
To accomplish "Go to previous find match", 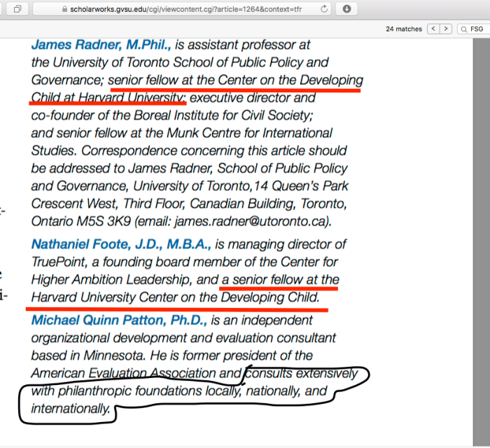I will coord(433,29).
